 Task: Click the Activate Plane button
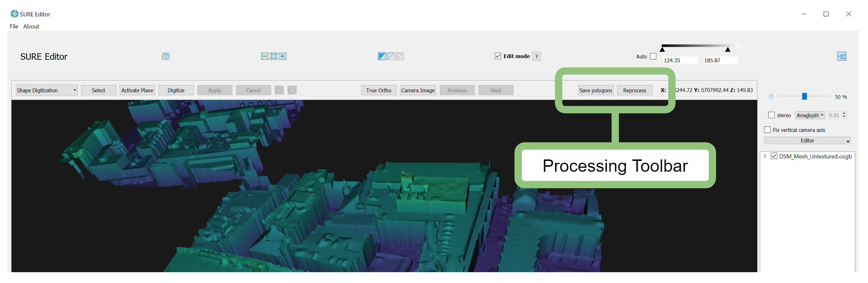[x=137, y=90]
